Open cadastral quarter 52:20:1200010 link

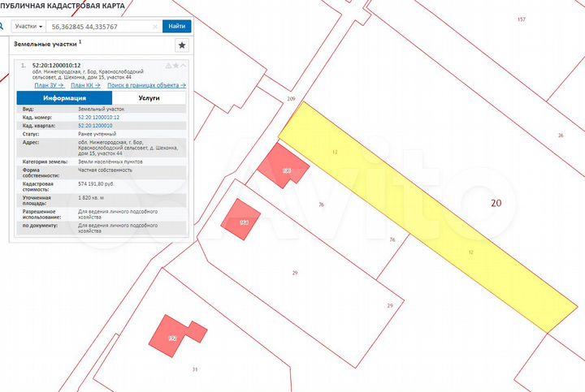click(x=95, y=126)
